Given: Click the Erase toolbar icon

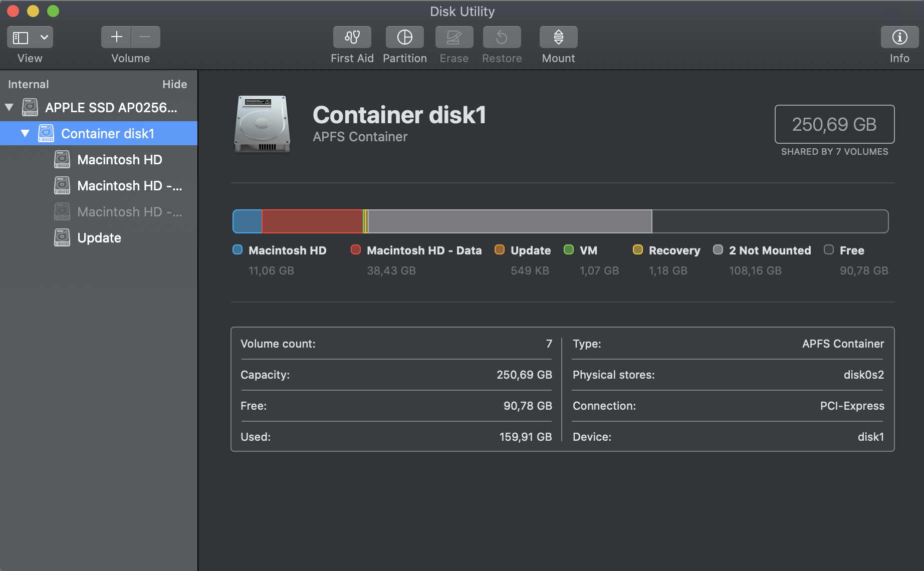Looking at the screenshot, I should [453, 37].
